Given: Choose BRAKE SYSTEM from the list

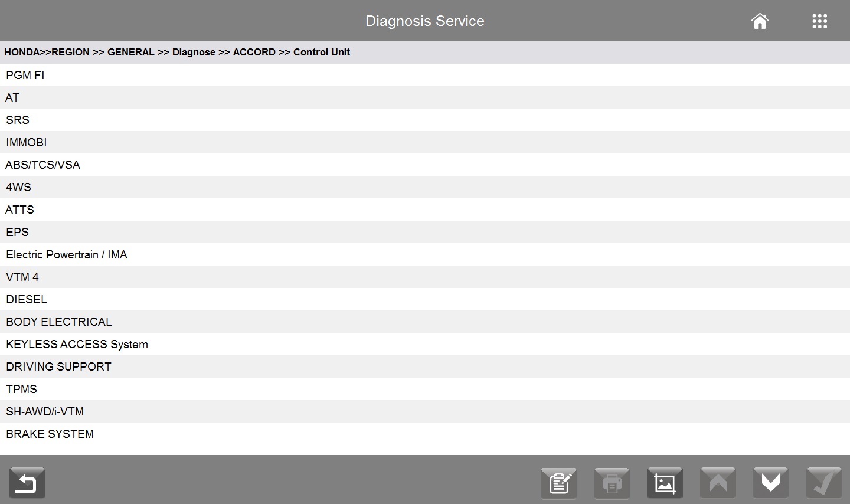Looking at the screenshot, I should coord(425,434).
